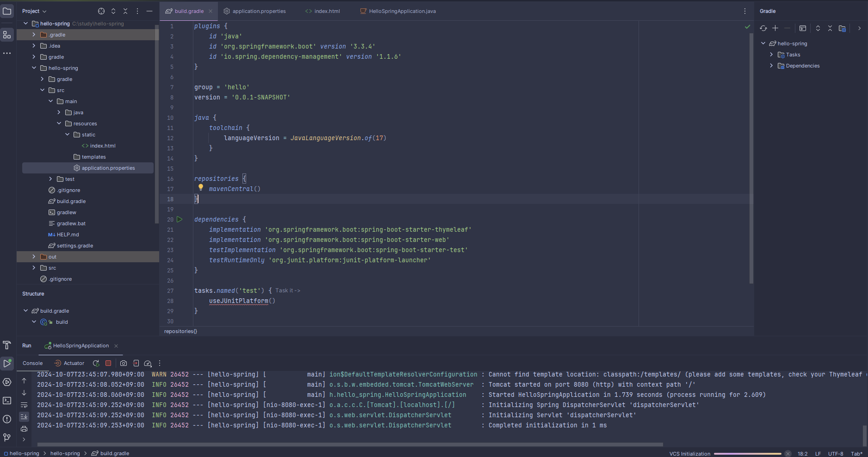Rerun HelloSpringApplication

(96, 363)
